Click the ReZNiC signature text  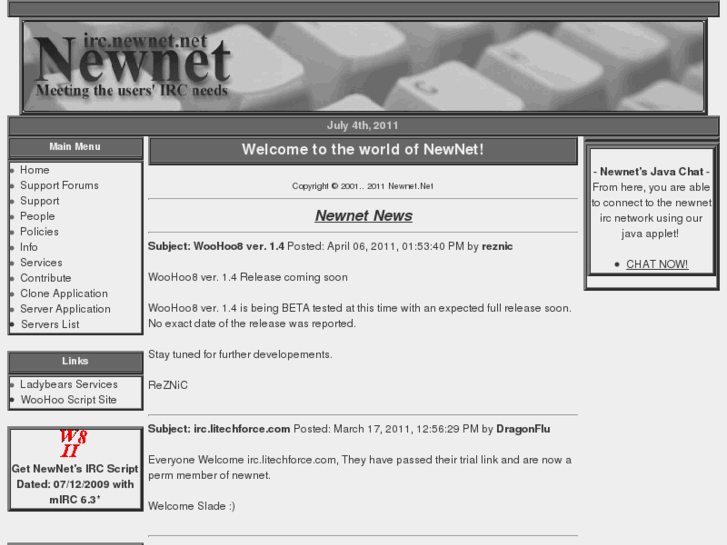[168, 385]
